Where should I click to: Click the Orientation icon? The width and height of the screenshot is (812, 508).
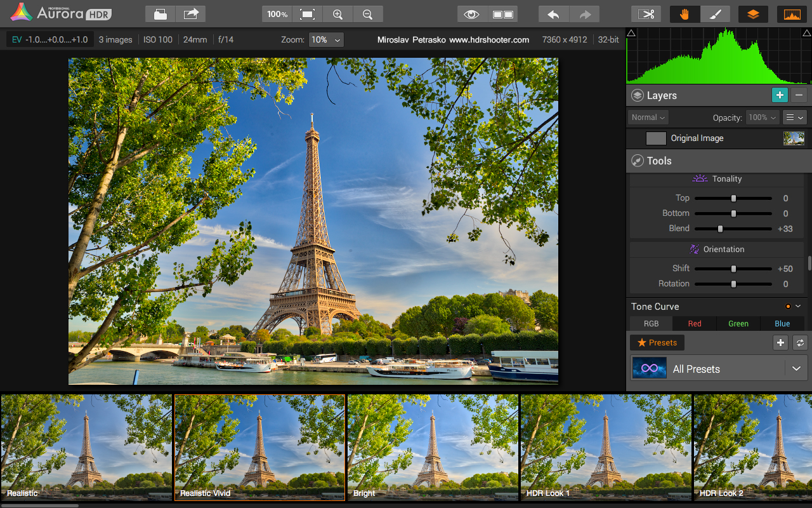point(694,249)
